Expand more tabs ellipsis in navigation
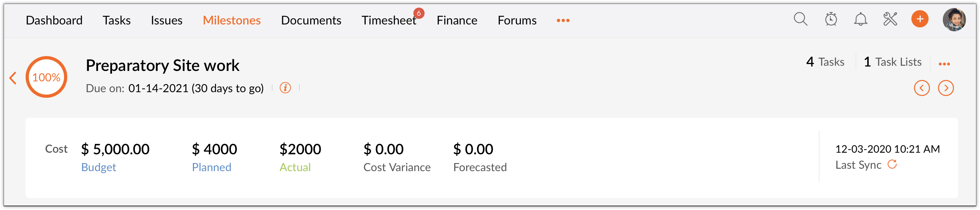 point(563,20)
